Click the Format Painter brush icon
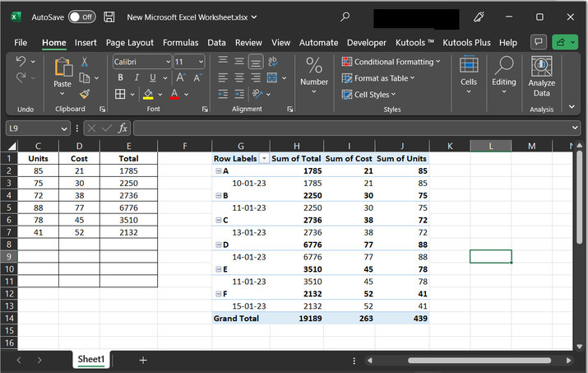The height and width of the screenshot is (373, 588). (x=85, y=95)
